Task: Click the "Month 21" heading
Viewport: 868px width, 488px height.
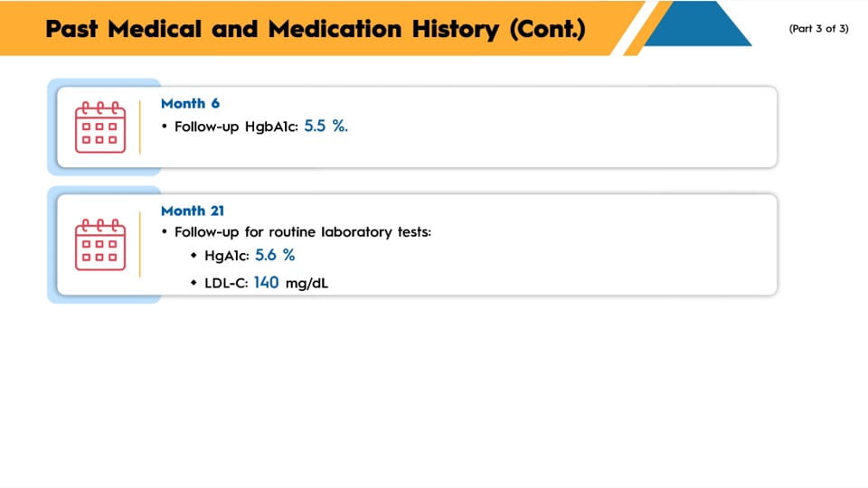Action: 193,211
